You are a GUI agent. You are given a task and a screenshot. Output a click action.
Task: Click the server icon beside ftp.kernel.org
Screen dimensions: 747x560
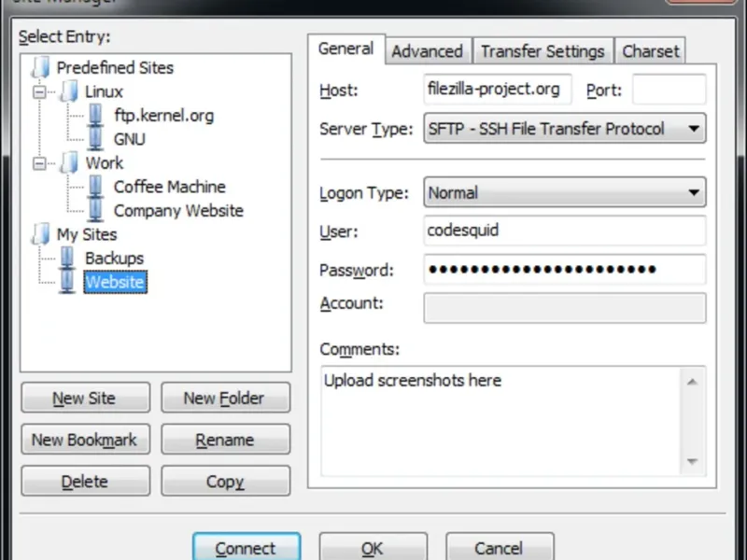click(x=95, y=115)
